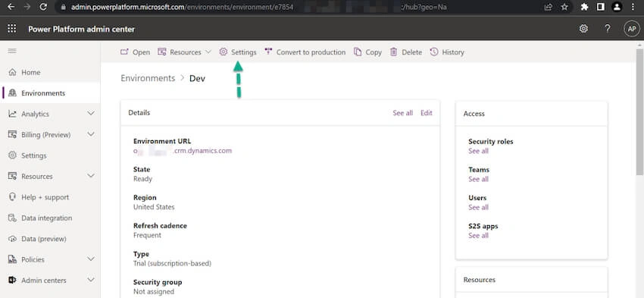The image size is (644, 298).
Task: Expand the Billing (Preview) chevron
Action: coord(91,134)
